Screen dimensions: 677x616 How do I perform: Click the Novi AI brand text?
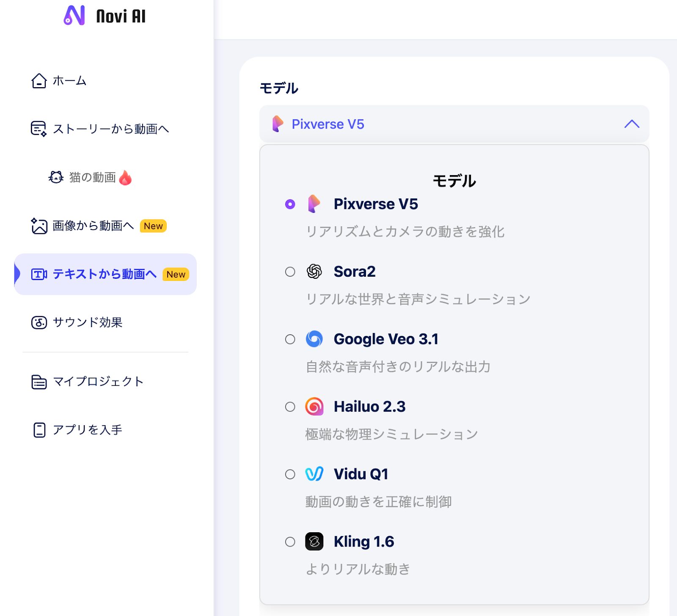coord(121,16)
